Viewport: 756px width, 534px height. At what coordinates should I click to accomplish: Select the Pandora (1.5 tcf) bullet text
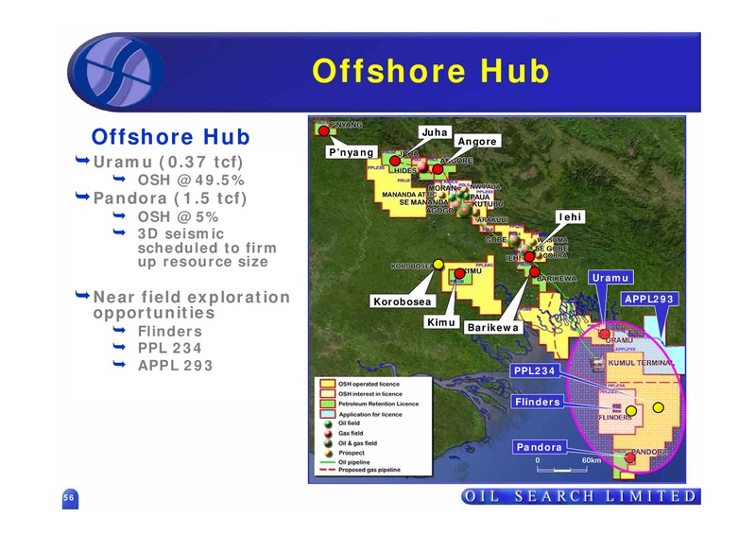pos(170,198)
